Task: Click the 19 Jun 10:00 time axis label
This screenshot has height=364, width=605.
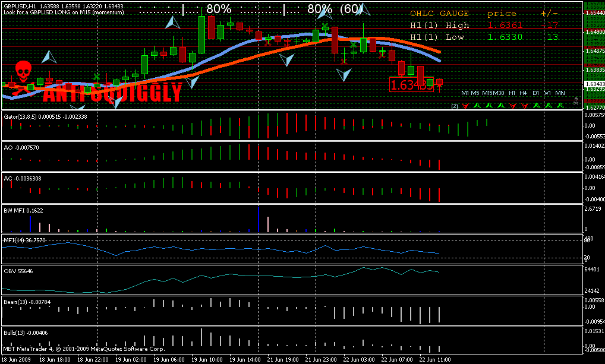Action: (207, 359)
